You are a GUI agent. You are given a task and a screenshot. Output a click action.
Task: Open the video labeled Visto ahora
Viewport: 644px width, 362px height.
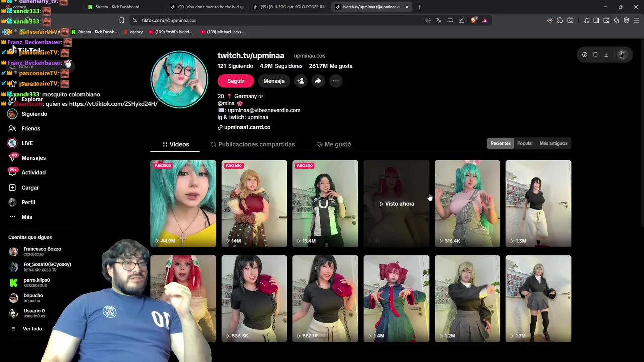pyautogui.click(x=396, y=204)
